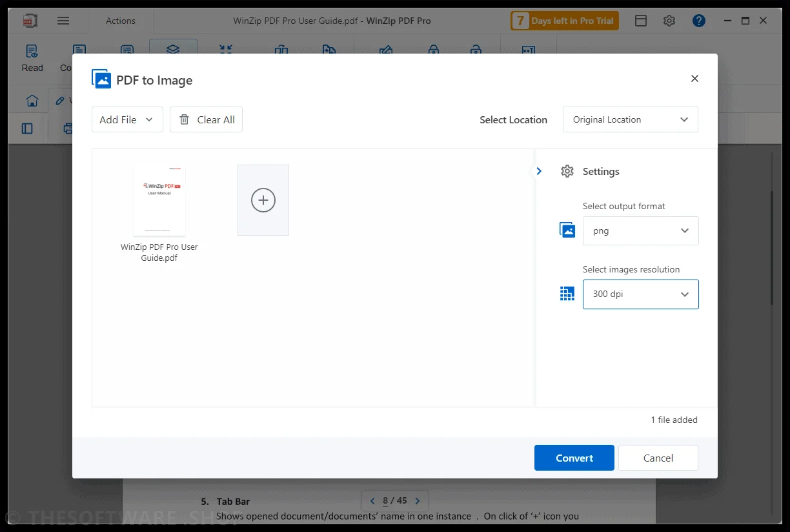Open the Add File dropdown

(x=127, y=119)
